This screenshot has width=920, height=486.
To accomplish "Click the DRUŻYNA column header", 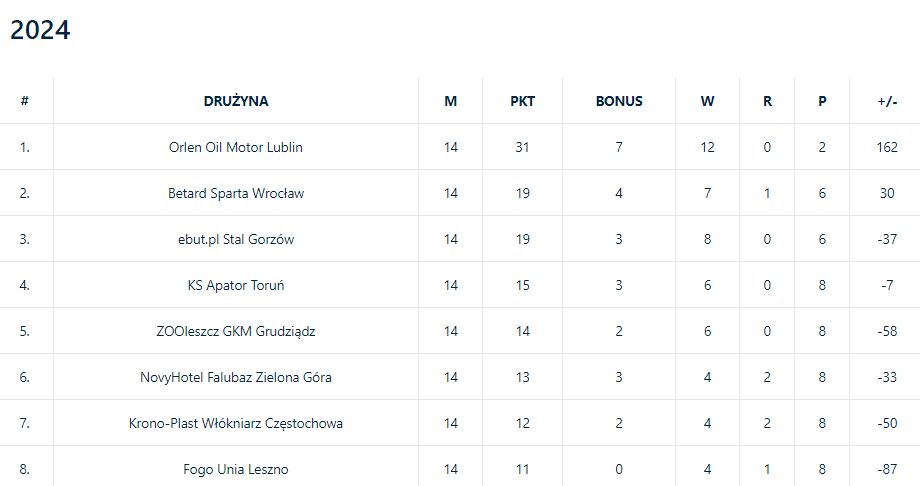I will [x=236, y=101].
